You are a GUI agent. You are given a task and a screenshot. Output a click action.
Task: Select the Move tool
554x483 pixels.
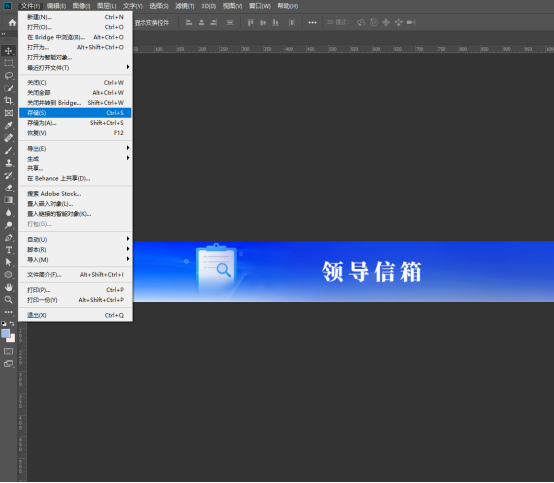pos(8,51)
